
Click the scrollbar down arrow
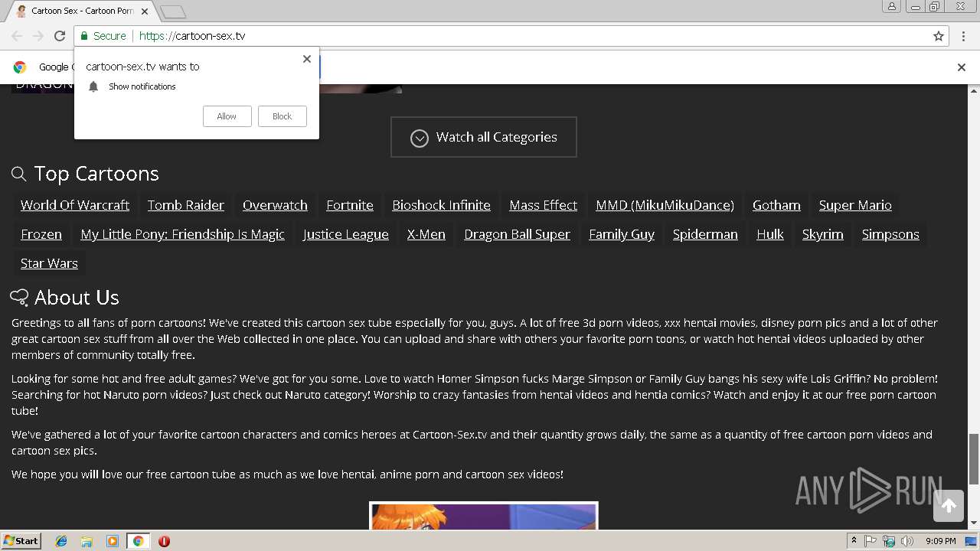pyautogui.click(x=974, y=523)
